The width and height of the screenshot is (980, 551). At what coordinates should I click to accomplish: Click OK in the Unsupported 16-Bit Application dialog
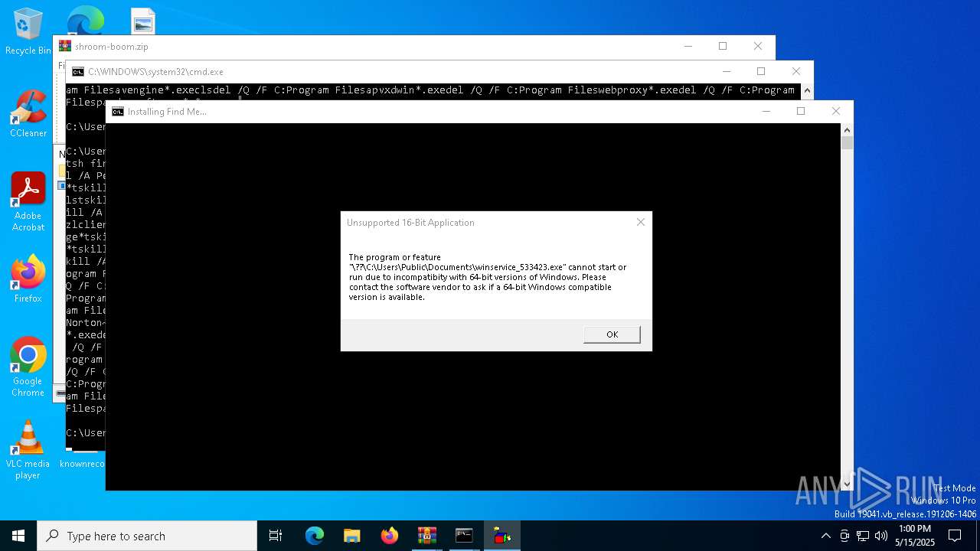pos(612,334)
